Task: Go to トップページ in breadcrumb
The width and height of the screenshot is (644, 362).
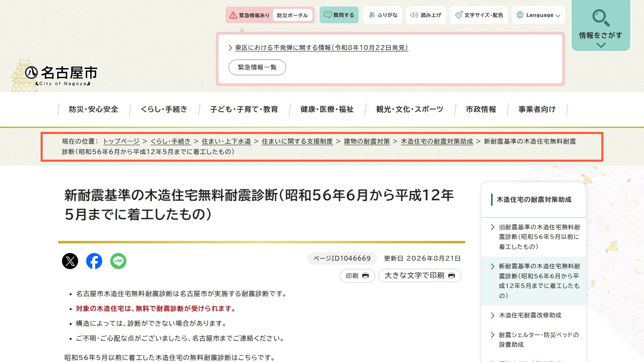Action: [x=121, y=141]
